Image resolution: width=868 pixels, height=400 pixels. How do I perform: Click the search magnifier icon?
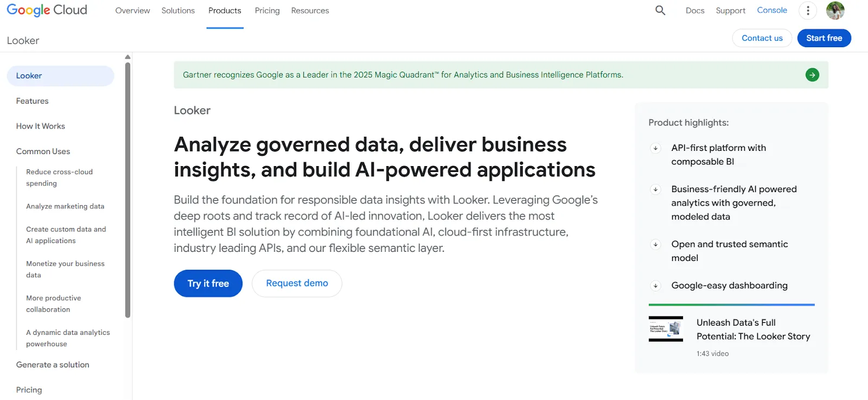660,10
